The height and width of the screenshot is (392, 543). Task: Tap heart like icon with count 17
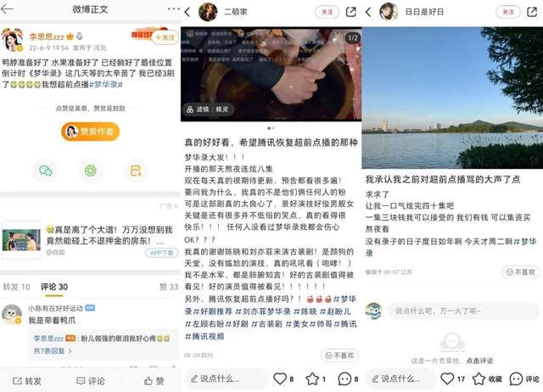pyautogui.click(x=447, y=378)
